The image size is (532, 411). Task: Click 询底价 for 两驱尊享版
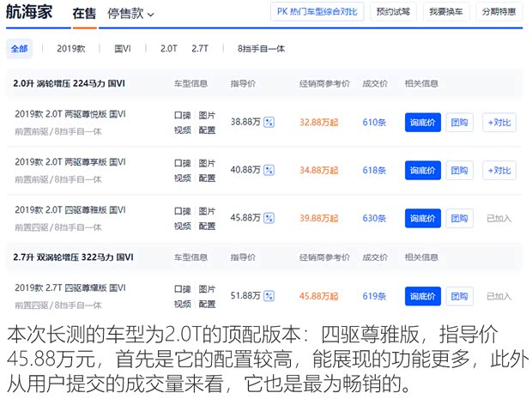[423, 171]
